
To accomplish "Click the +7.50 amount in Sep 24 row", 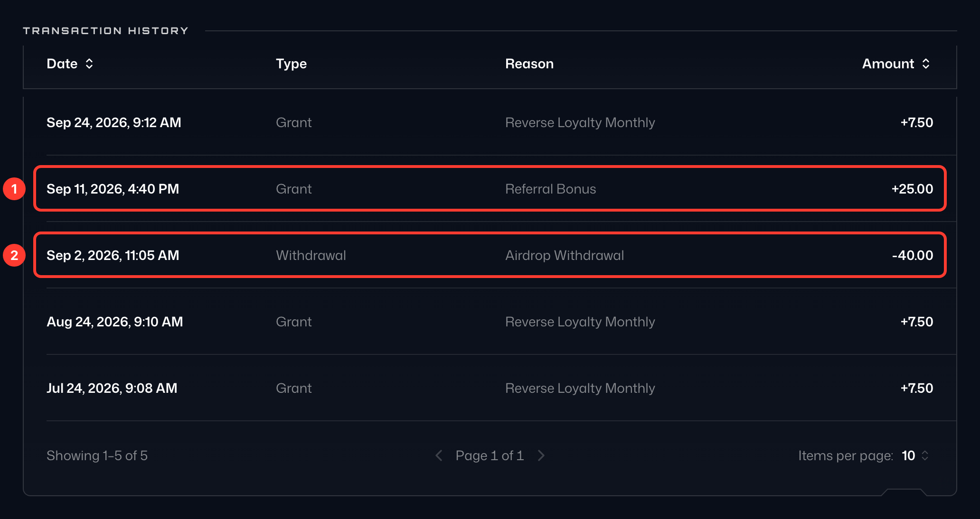I will [x=917, y=122].
